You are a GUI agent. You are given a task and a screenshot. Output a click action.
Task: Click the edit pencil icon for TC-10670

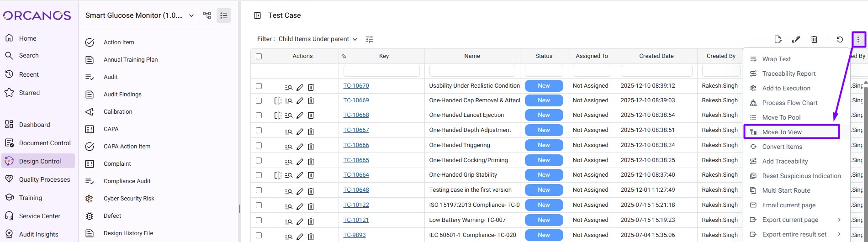300,87
